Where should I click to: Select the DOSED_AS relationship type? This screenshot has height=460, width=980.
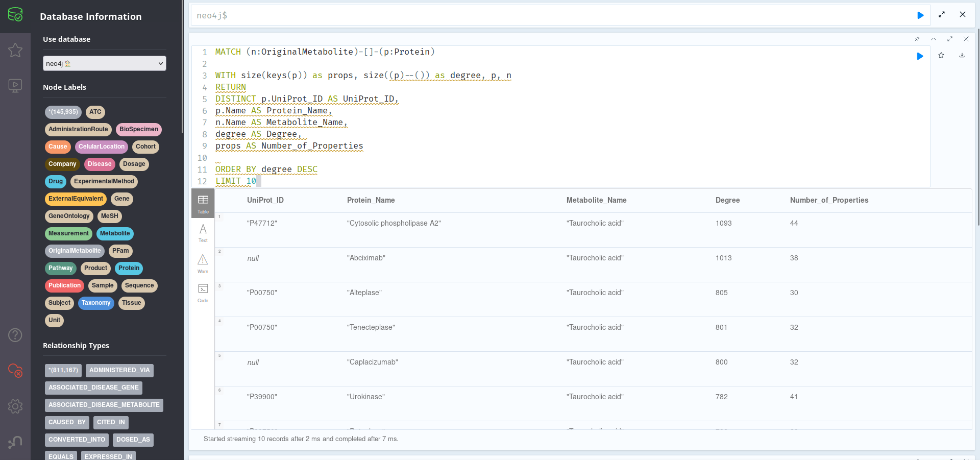(133, 440)
